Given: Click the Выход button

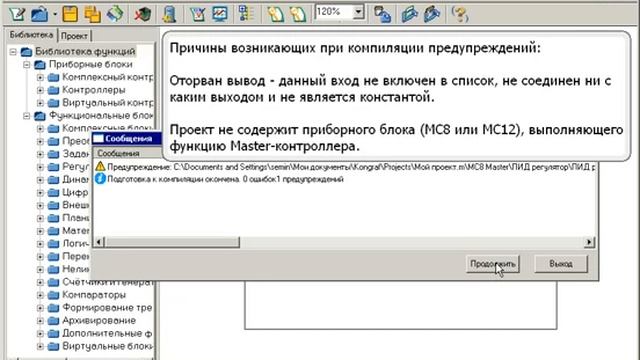Looking at the screenshot, I should [x=561, y=264].
